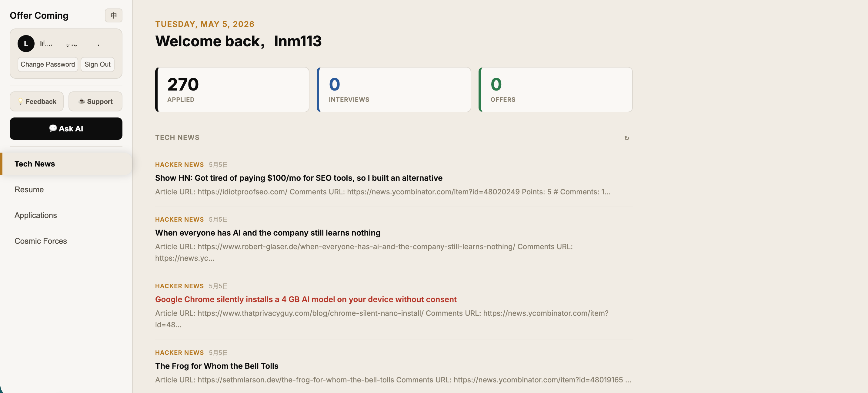Open the 270 Applied stat card
868x393 pixels.
(232, 90)
